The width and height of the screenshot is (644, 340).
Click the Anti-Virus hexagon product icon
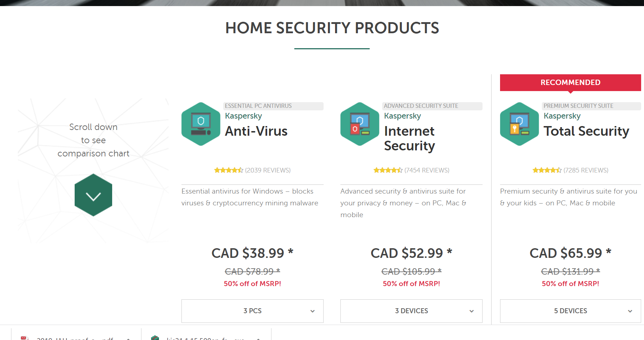(x=201, y=124)
